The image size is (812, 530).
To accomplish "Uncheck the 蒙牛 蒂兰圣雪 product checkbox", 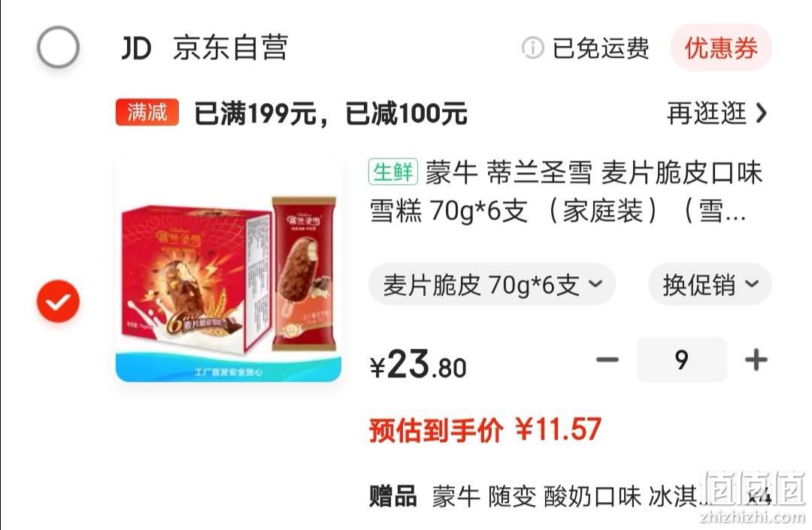I will 58,301.
